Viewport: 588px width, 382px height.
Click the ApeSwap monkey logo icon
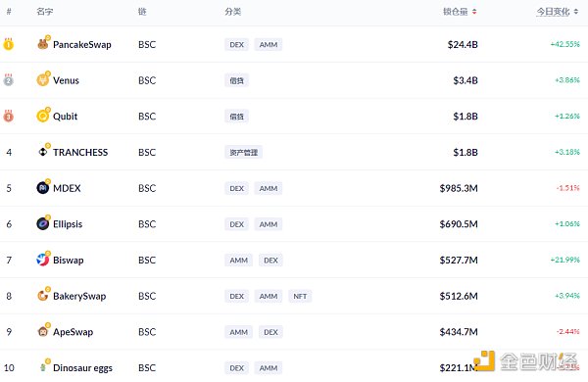coord(43,331)
